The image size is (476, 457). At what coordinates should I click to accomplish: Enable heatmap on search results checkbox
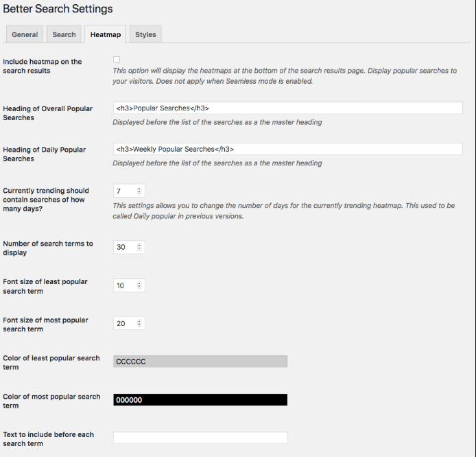click(x=117, y=60)
